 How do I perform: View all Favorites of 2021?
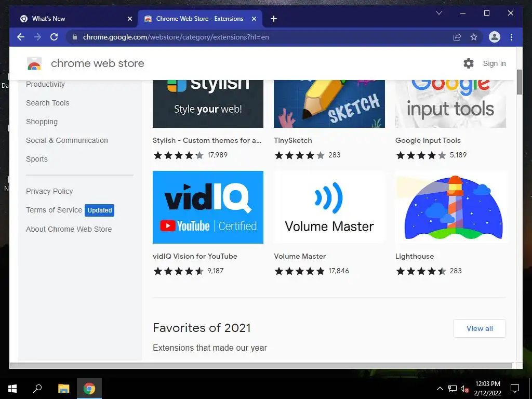(480, 328)
